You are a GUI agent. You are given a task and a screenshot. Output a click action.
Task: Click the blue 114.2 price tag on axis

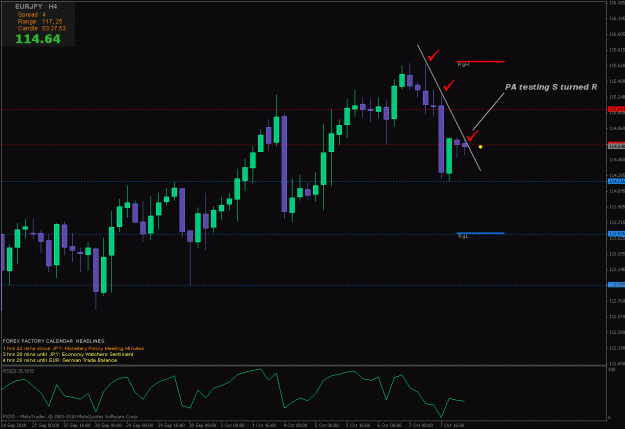point(616,181)
